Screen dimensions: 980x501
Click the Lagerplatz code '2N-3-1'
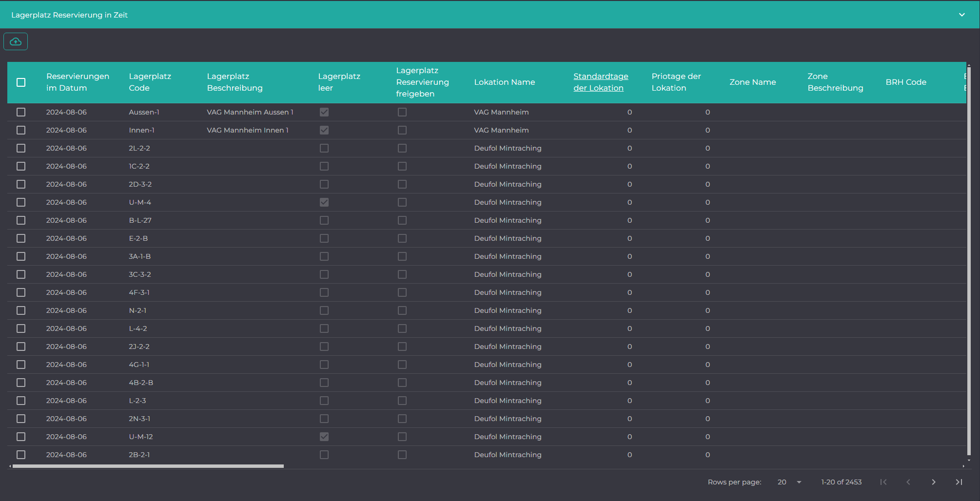tap(139, 419)
